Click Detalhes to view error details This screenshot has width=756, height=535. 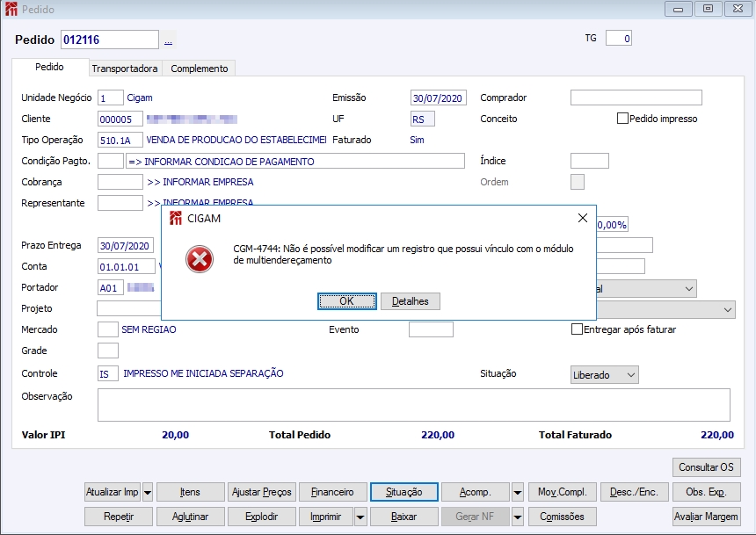pyautogui.click(x=410, y=301)
